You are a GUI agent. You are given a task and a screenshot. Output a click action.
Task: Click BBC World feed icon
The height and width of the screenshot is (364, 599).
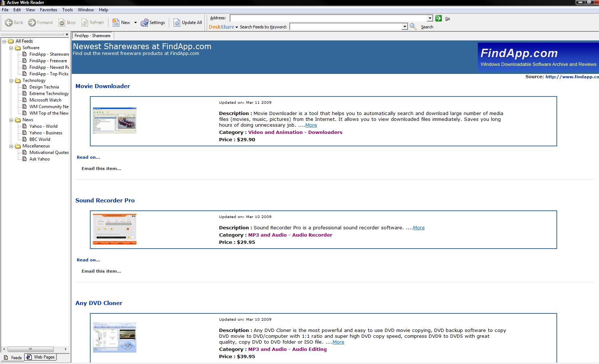[x=25, y=139]
